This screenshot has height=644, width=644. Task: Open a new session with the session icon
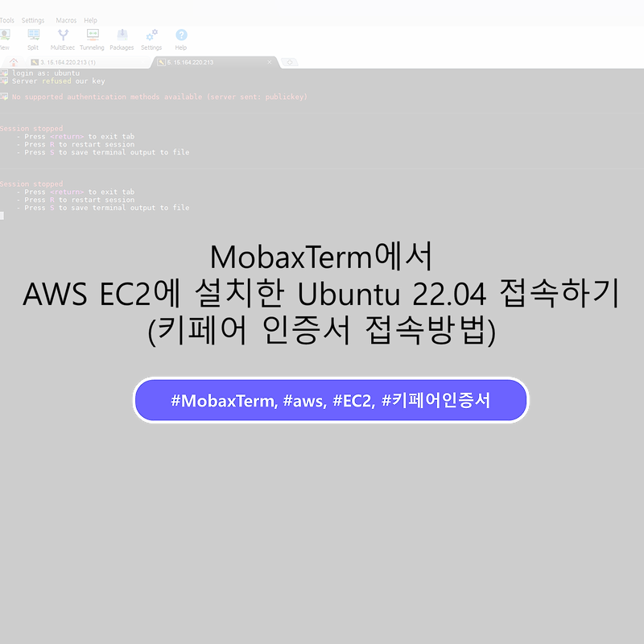click(4, 36)
